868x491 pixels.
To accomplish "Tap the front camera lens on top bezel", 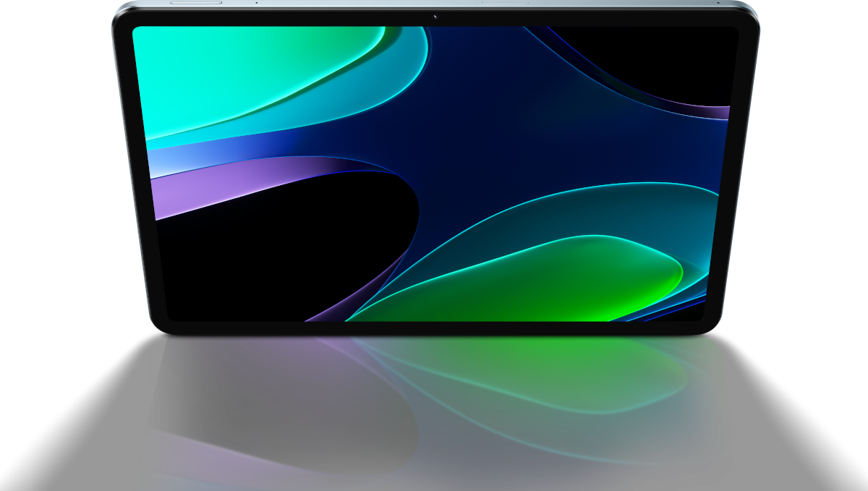I will pos(435,17).
